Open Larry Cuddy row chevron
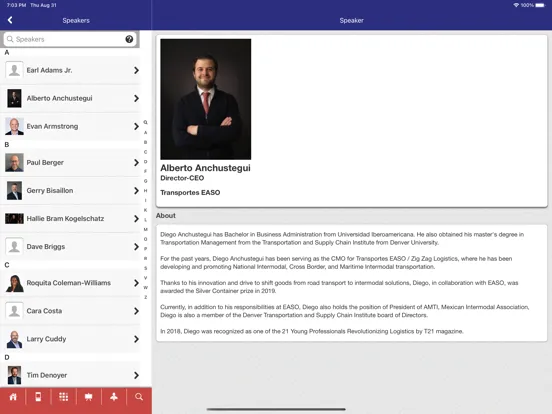The image size is (552, 414). [136, 339]
